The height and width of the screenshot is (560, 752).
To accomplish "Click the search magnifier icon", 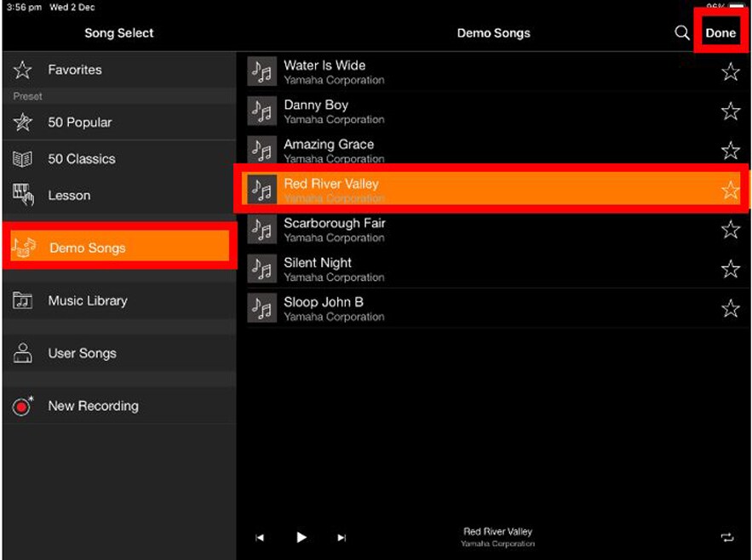I will pos(681,33).
